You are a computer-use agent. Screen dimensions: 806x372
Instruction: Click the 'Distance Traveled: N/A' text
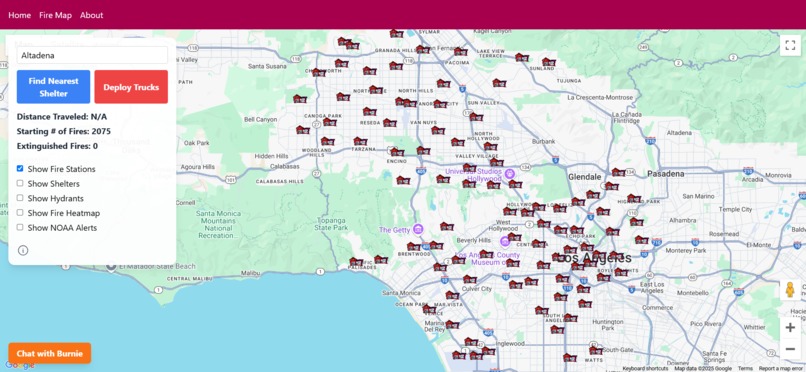pyautogui.click(x=62, y=117)
